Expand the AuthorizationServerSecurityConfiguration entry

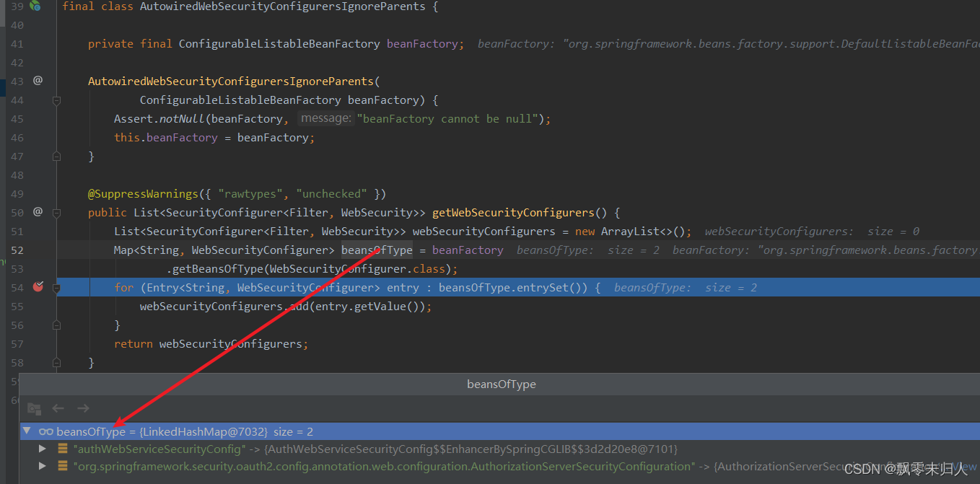tap(42, 466)
